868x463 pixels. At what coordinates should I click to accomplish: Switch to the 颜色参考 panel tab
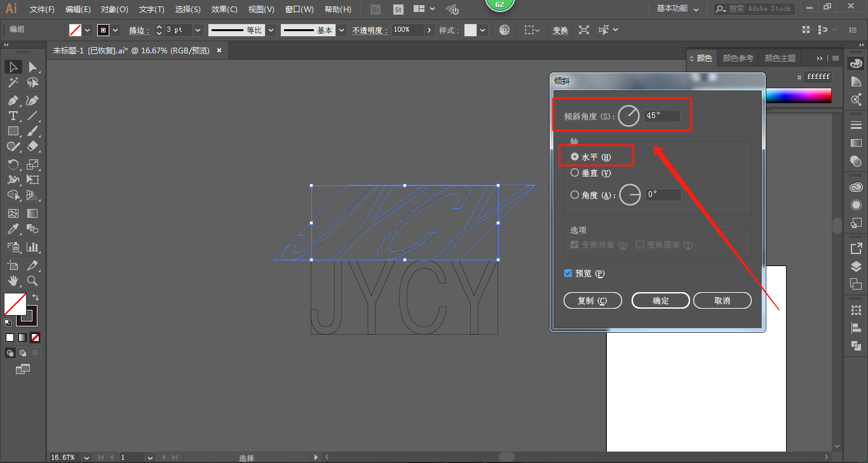tap(738, 58)
